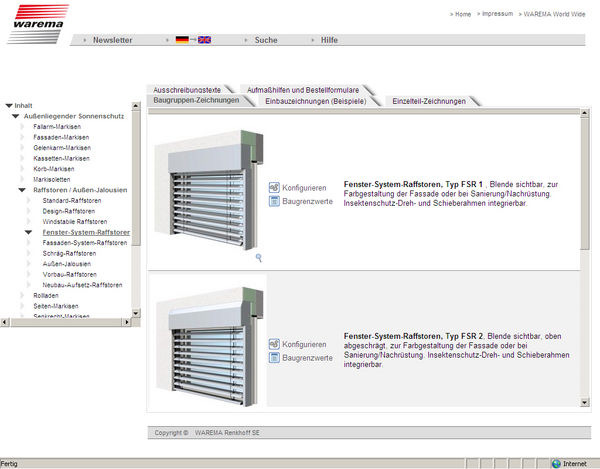Open the Ausschreibungstexte tab

[x=187, y=89]
